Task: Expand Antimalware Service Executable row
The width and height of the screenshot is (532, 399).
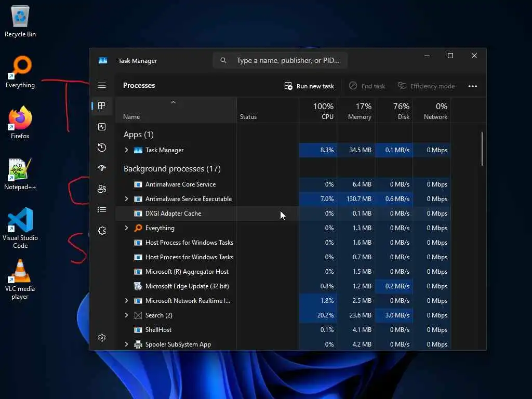Action: [127, 199]
